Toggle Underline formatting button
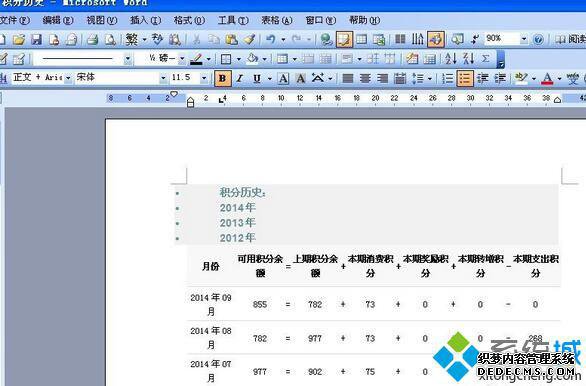Image resolution: width=586 pixels, height=386 pixels. tap(257, 78)
